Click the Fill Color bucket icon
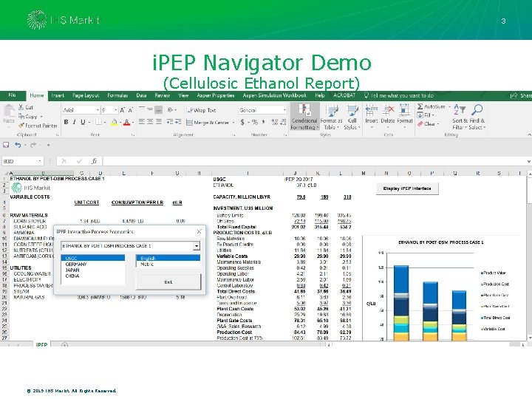This screenshot has width=532, height=399. point(115,122)
